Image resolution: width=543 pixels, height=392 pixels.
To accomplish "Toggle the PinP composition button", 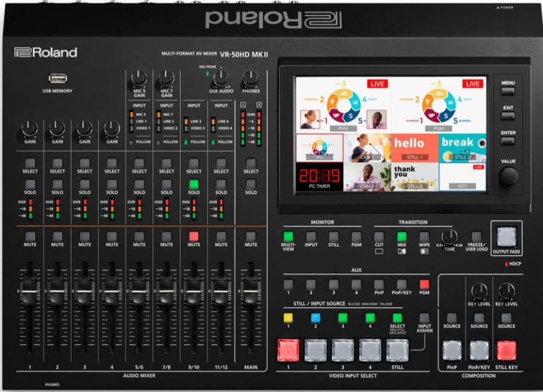I will 452,350.
